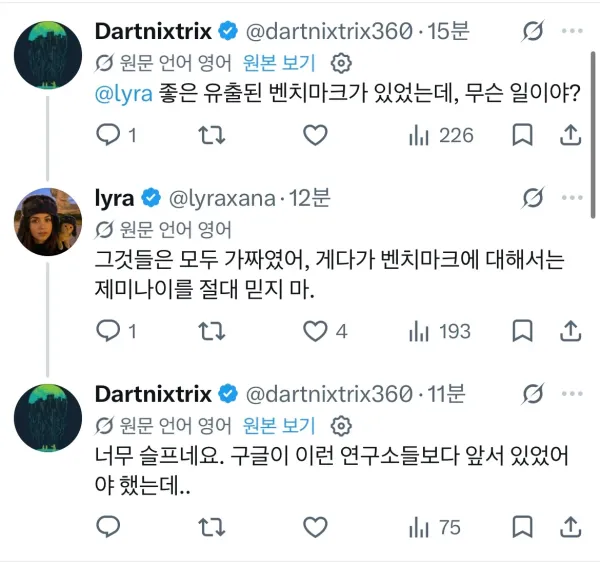
Task: Bookmark the first Dartnixtrix tweet
Action: (522, 135)
